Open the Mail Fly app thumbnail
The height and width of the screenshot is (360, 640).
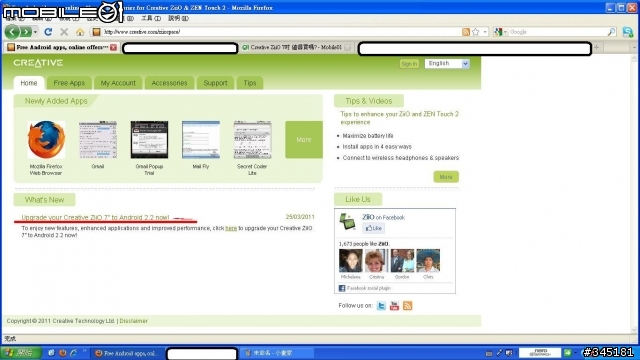[201, 140]
